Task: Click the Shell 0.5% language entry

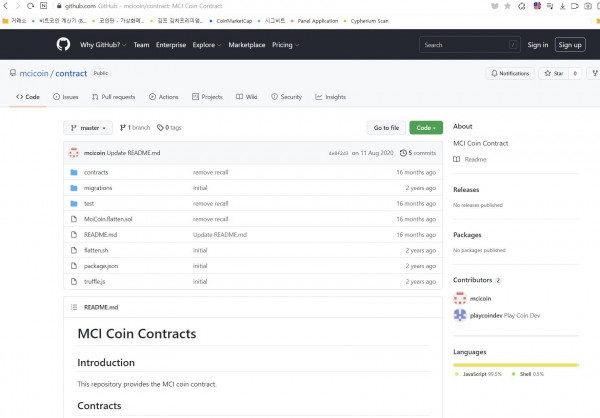Action: coord(528,374)
